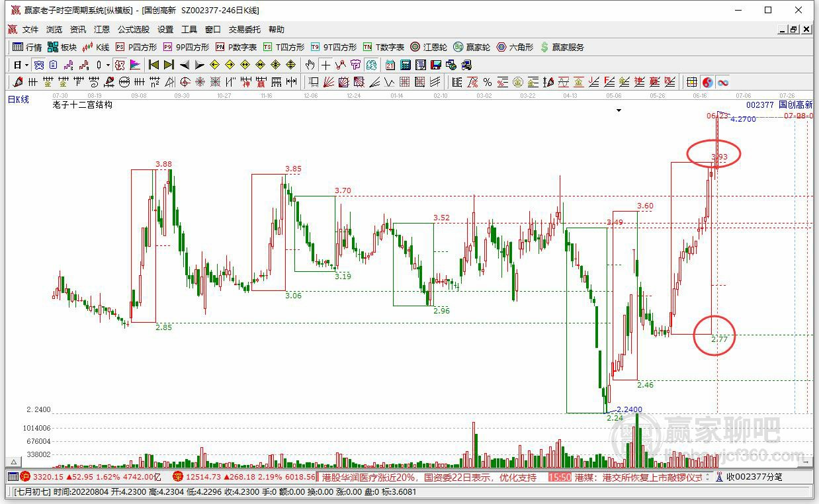Click the yellow diamond left-arrow icon
The height and width of the screenshot is (504, 819).
tap(214, 65)
